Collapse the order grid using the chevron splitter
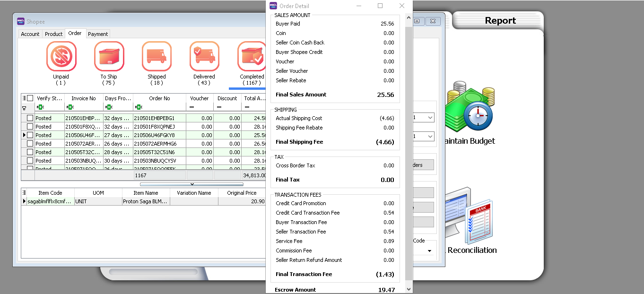 pyautogui.click(x=191, y=184)
